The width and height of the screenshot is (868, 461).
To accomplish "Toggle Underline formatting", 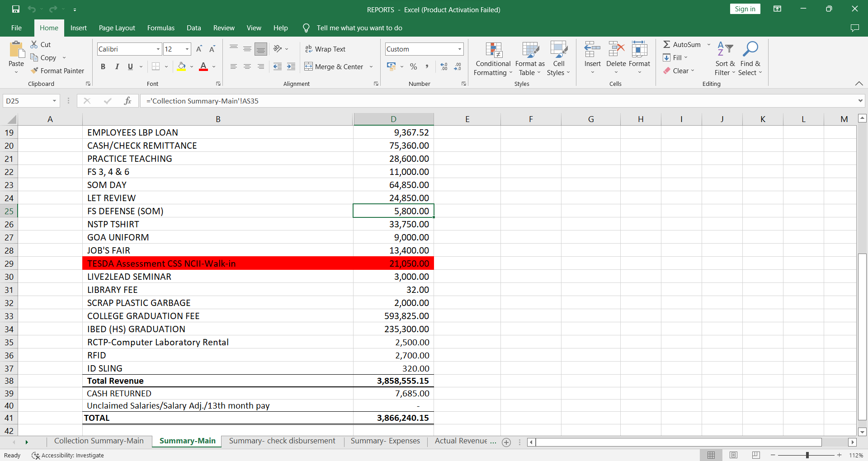I will pos(130,66).
